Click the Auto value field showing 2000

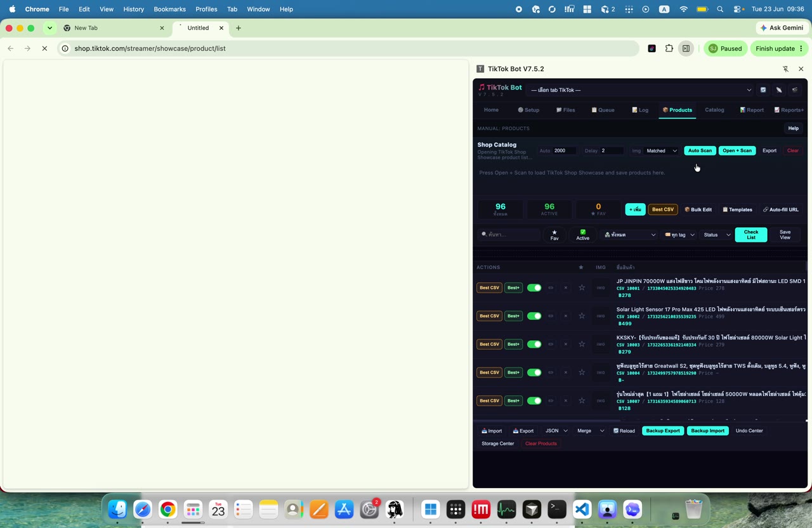click(565, 150)
